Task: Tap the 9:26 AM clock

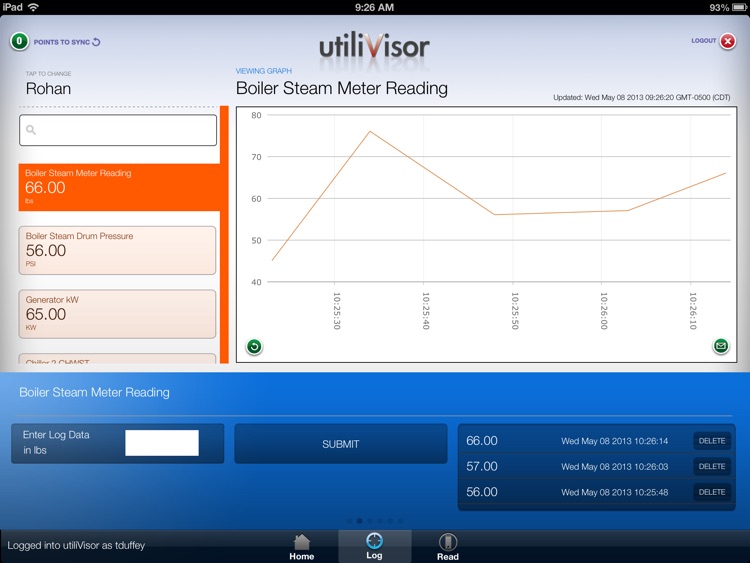Action: pyautogui.click(x=375, y=7)
